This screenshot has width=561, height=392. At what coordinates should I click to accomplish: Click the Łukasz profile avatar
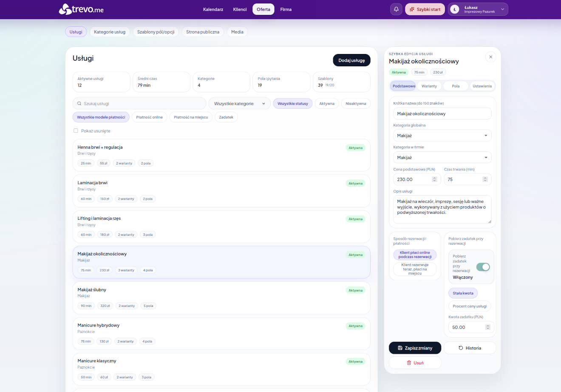tap(455, 9)
